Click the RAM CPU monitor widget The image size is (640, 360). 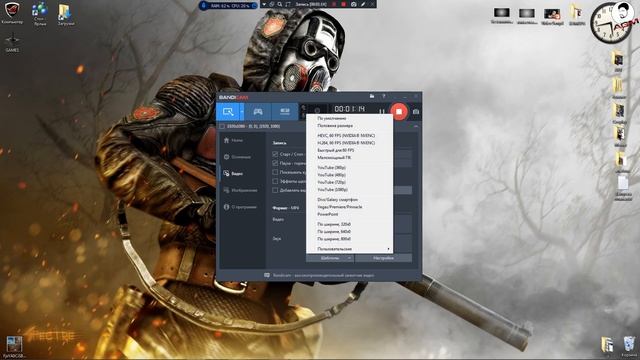point(230,6)
